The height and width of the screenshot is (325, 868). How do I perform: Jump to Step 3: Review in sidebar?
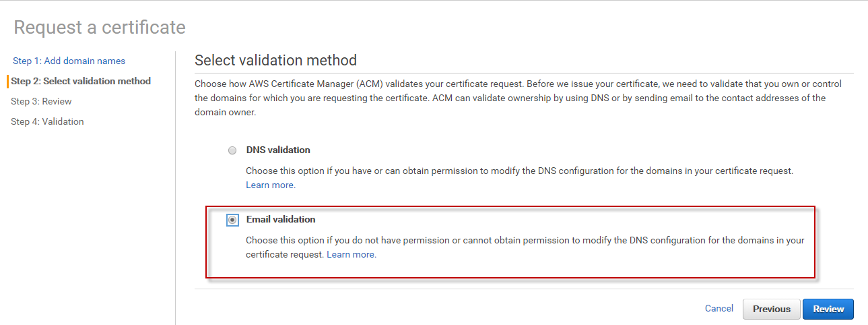41,101
